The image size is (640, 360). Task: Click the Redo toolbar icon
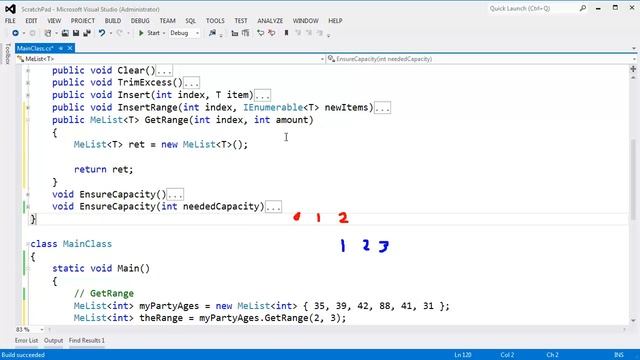pyautogui.click(x=120, y=33)
